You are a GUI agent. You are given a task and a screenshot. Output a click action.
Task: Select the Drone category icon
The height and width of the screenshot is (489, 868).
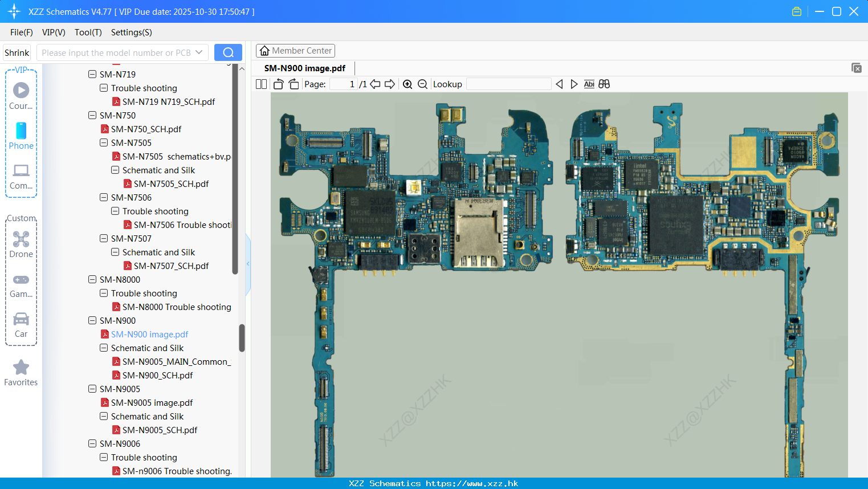21,239
